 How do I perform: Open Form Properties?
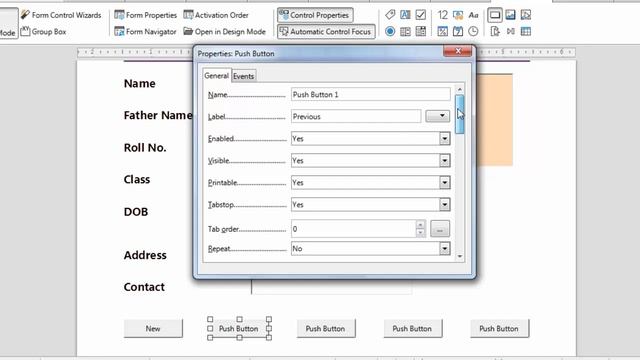[146, 15]
